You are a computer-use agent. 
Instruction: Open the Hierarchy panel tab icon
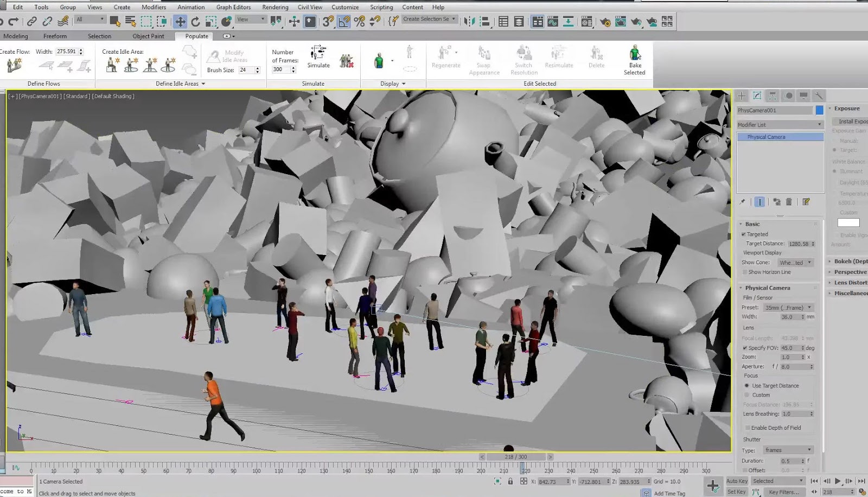point(773,96)
